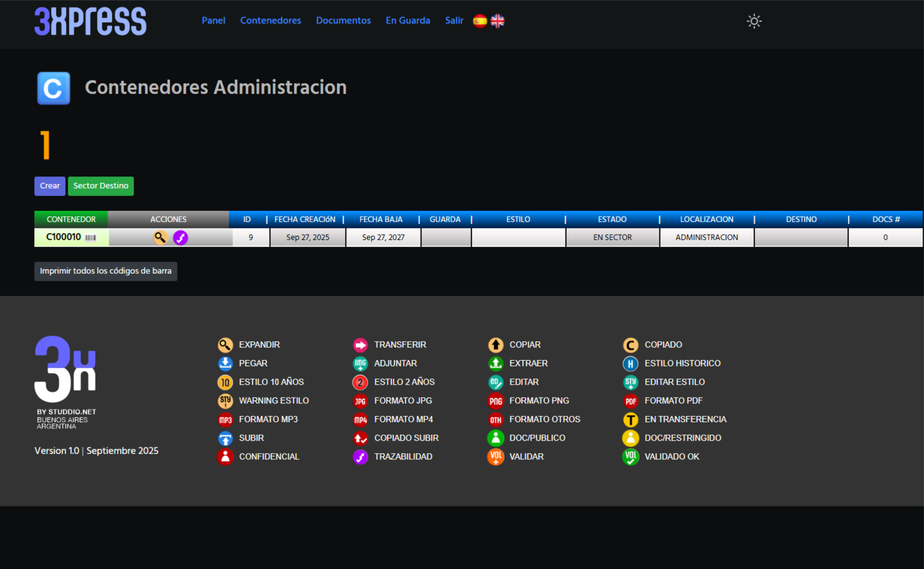Open the Panel menu item

point(213,20)
